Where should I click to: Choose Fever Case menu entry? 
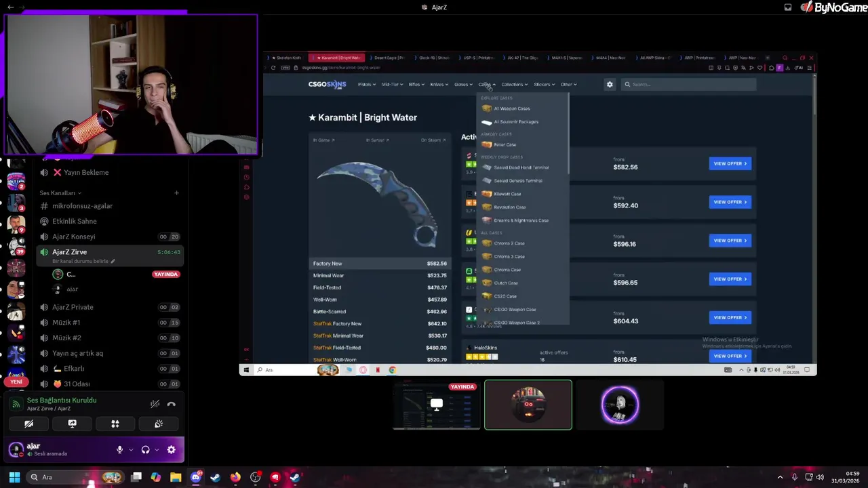tap(522, 144)
